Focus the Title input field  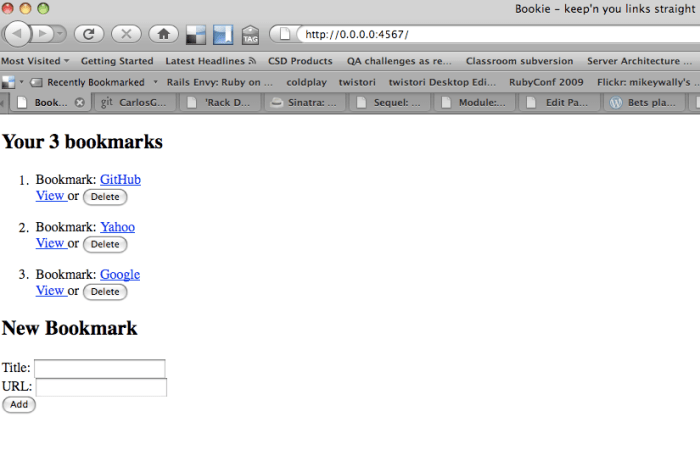click(x=100, y=368)
